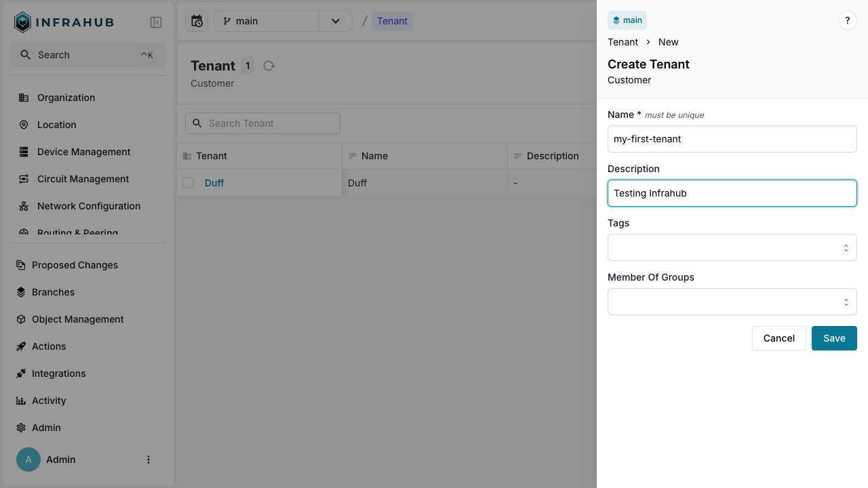Viewport: 868px width, 488px height.
Task: Click the Routing & Peering menu item
Action: [x=88, y=232]
